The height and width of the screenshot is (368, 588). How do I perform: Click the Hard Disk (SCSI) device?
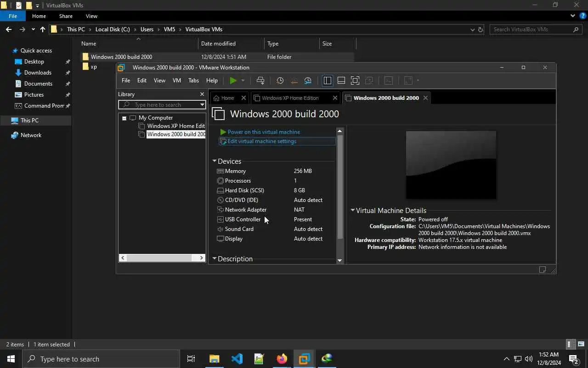coord(276,190)
